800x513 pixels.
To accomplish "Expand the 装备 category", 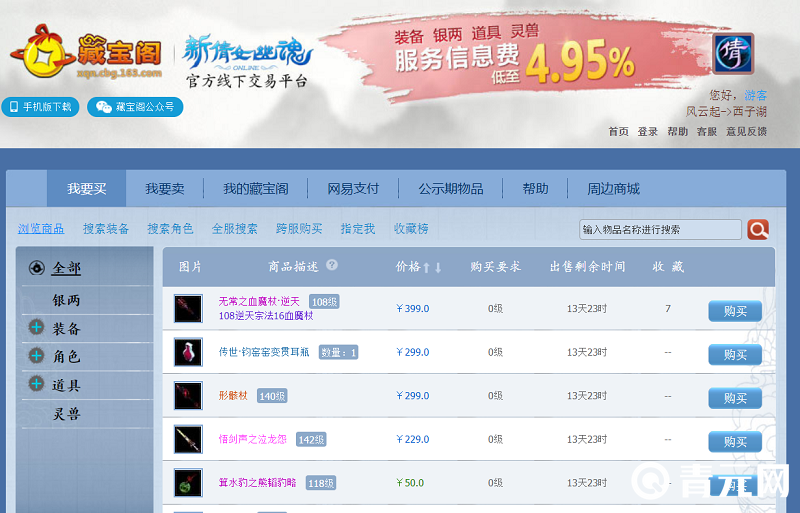I will tap(36, 327).
